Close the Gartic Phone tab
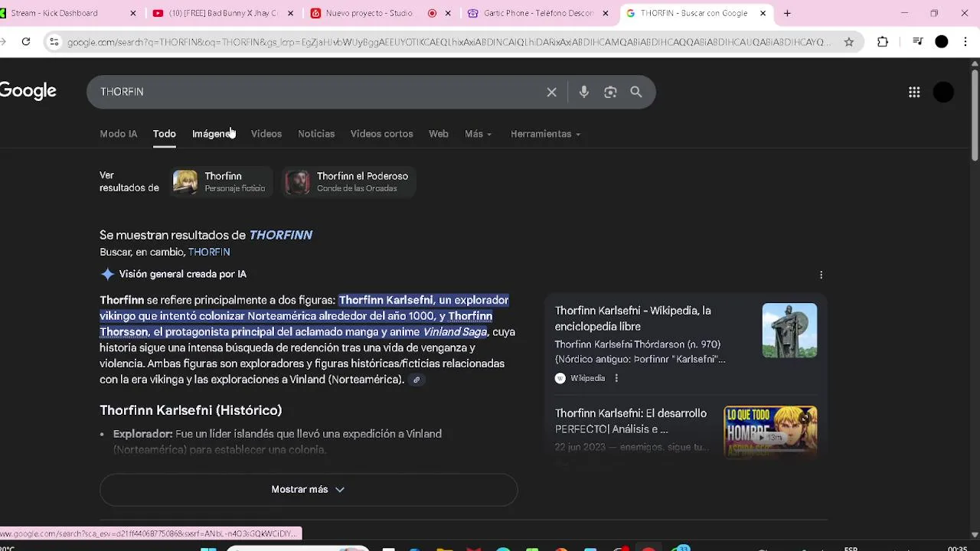The width and height of the screenshot is (980, 551). [x=606, y=13]
